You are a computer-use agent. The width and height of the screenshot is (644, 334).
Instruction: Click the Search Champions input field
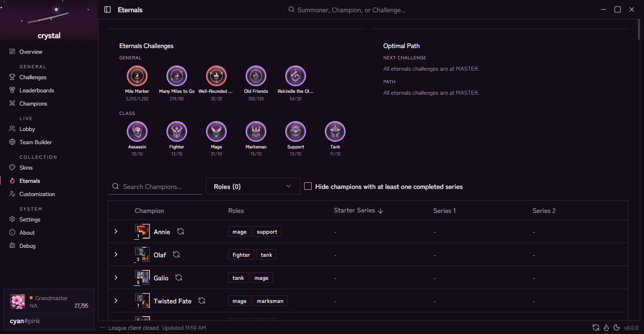pos(155,187)
